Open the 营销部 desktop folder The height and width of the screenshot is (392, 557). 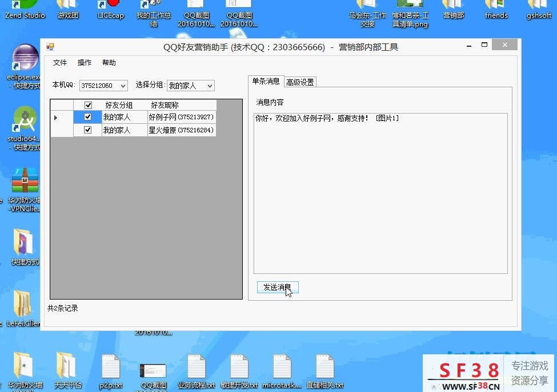(x=454, y=10)
